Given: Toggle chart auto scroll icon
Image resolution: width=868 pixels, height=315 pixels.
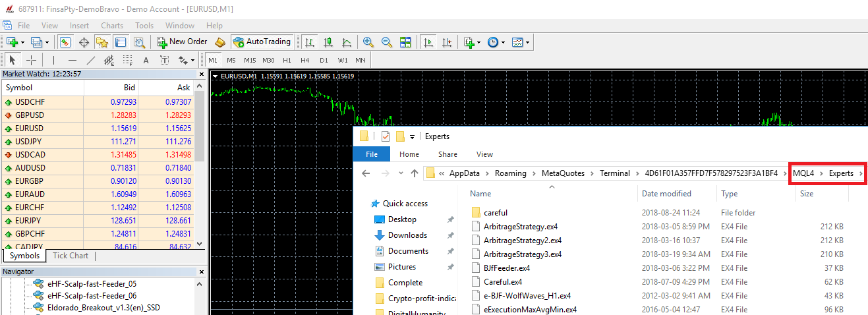Looking at the screenshot, I should pyautogui.click(x=428, y=42).
